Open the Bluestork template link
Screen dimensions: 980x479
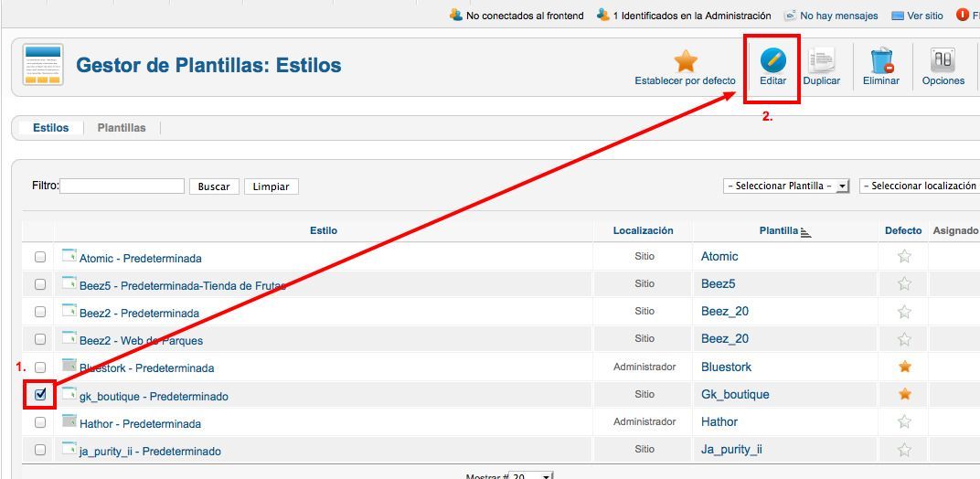pyautogui.click(x=726, y=367)
